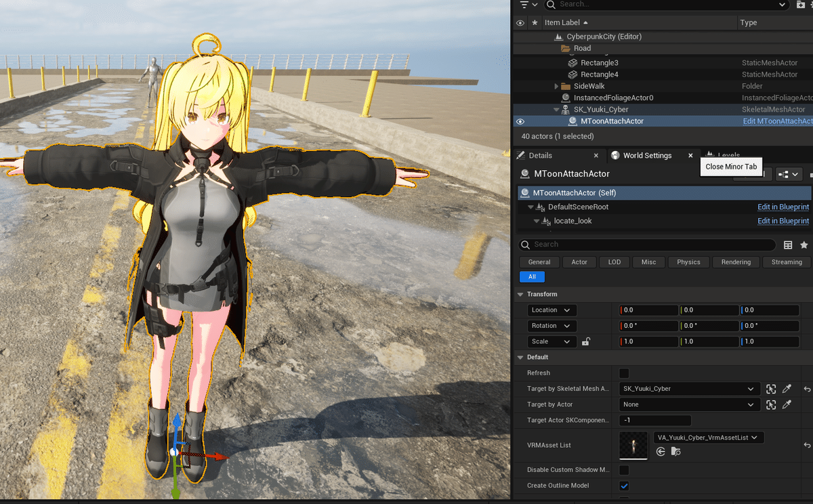This screenshot has height=504, width=813.
Task: Open the VA_Yuuki_Cyber_VrmAssetList dropdown
Action: [x=708, y=437]
